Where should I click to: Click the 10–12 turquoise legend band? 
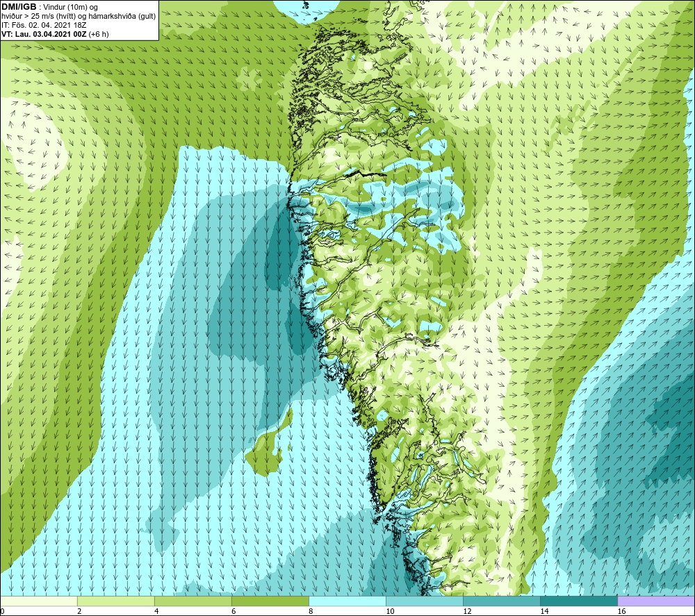425,601
